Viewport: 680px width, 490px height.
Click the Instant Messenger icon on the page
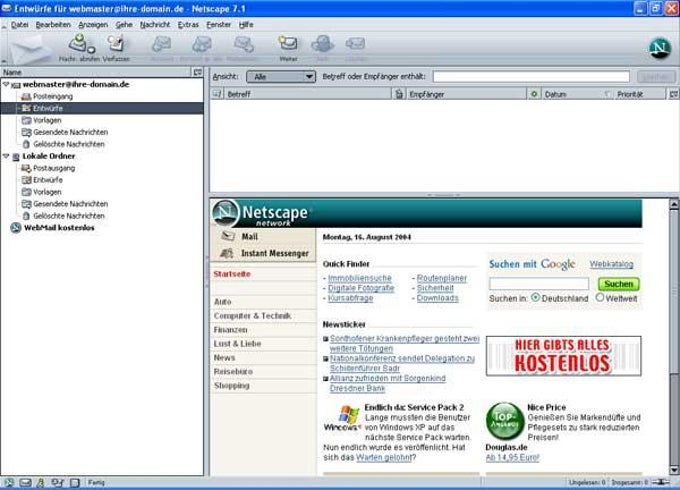click(227, 253)
